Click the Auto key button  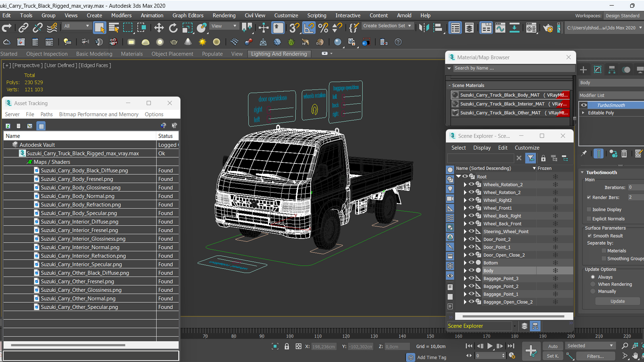553,346
